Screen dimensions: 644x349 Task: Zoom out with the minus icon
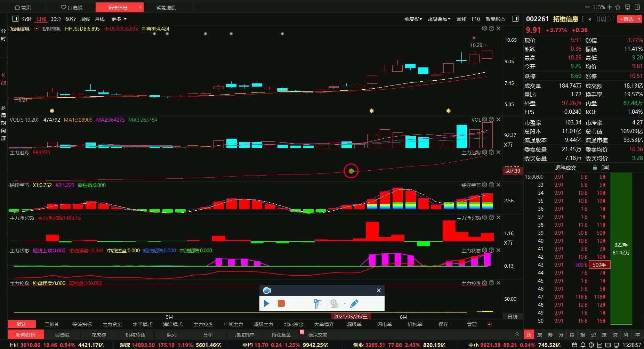tap(588, 7)
